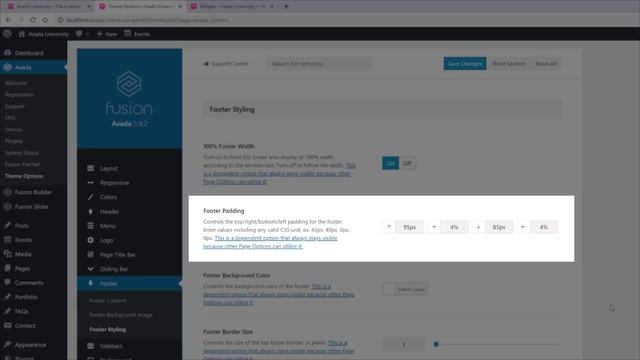Screen dimensions: 640x360
Task: Open a new browser tab
Action: pyautogui.click(x=286, y=6)
